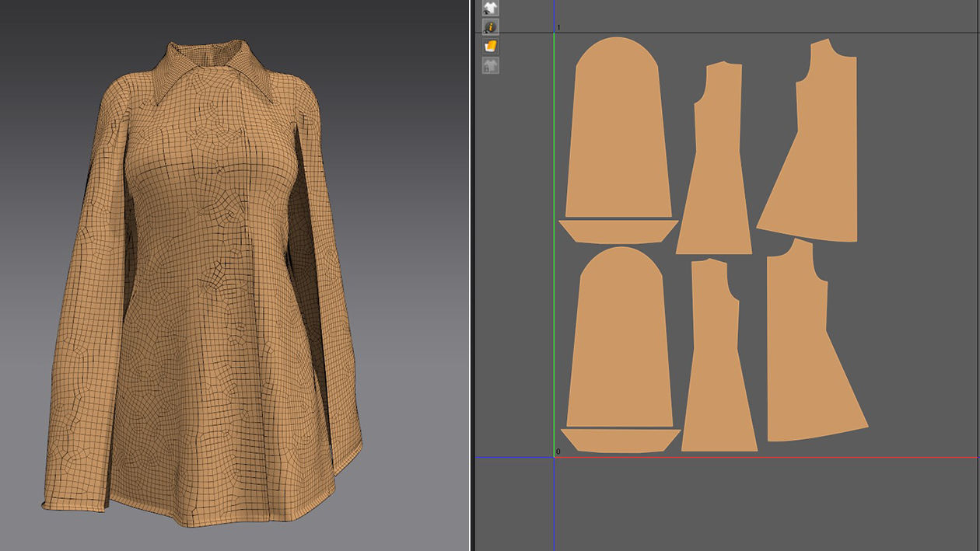The height and width of the screenshot is (551, 980).
Task: Select the top-row narrow bodice panel UV piece
Action: coord(716,159)
